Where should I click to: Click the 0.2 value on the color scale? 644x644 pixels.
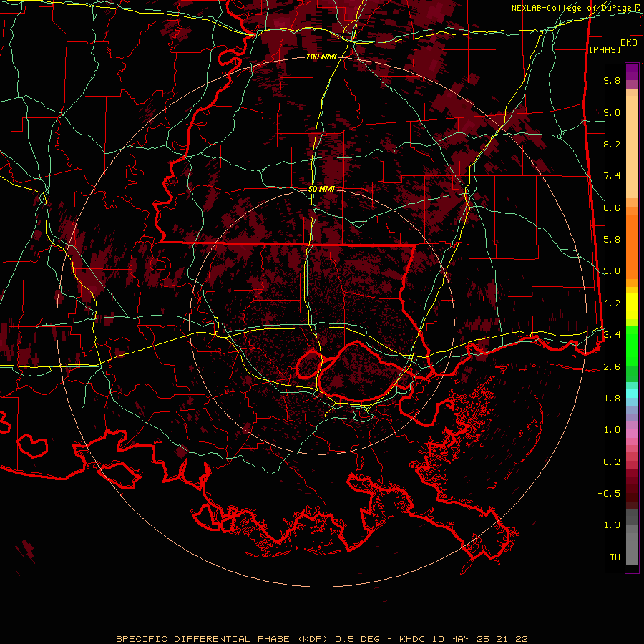click(x=612, y=462)
